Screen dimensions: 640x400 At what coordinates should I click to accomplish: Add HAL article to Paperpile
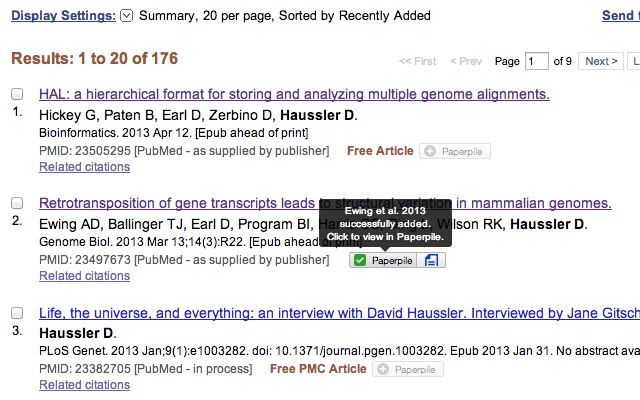(455, 152)
